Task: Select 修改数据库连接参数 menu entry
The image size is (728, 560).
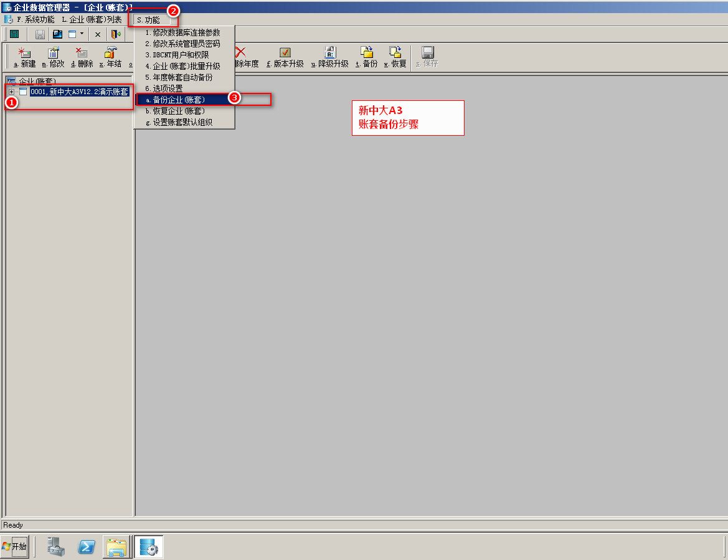Action: pyautogui.click(x=182, y=32)
